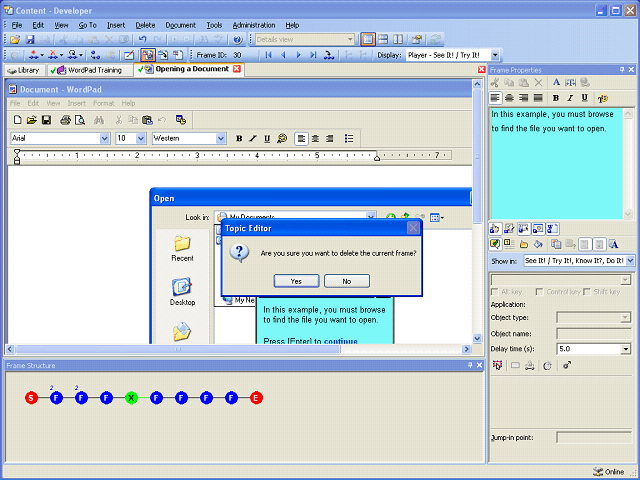Image resolution: width=640 pixels, height=480 pixels.
Task: Click the Find binoculars icon in WordPad
Action: [x=99, y=120]
